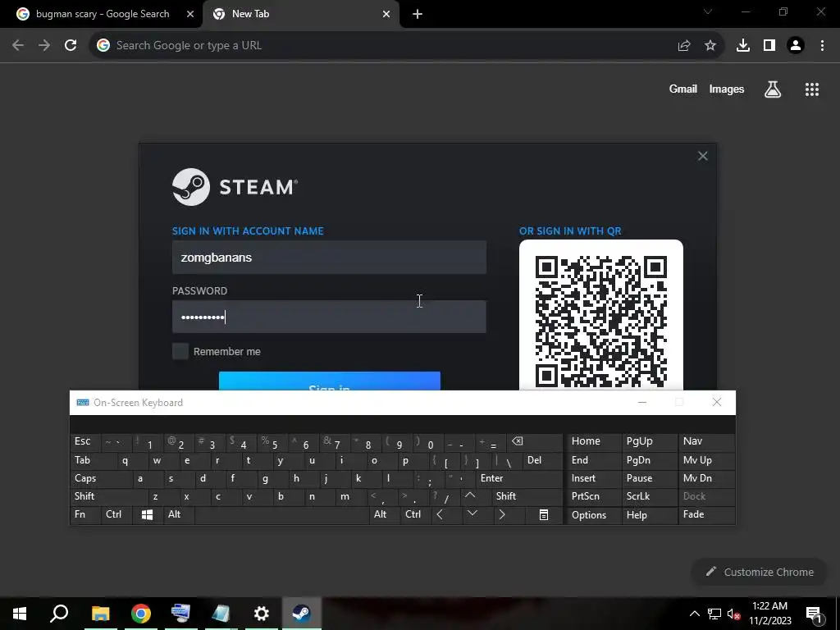The image size is (840, 630).
Task: Open the Windows Start menu
Action: (x=20, y=614)
